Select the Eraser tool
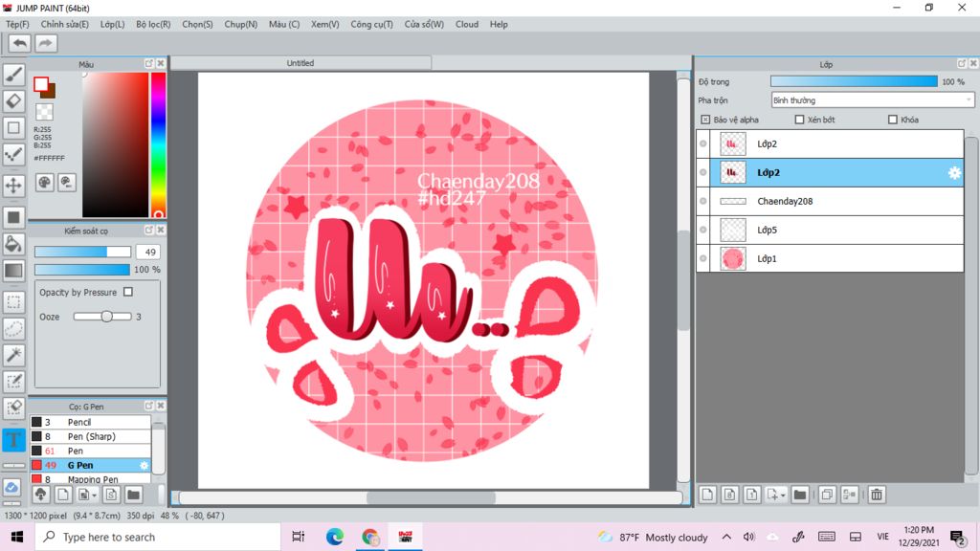Screen dimensions: 980x551 point(13,100)
